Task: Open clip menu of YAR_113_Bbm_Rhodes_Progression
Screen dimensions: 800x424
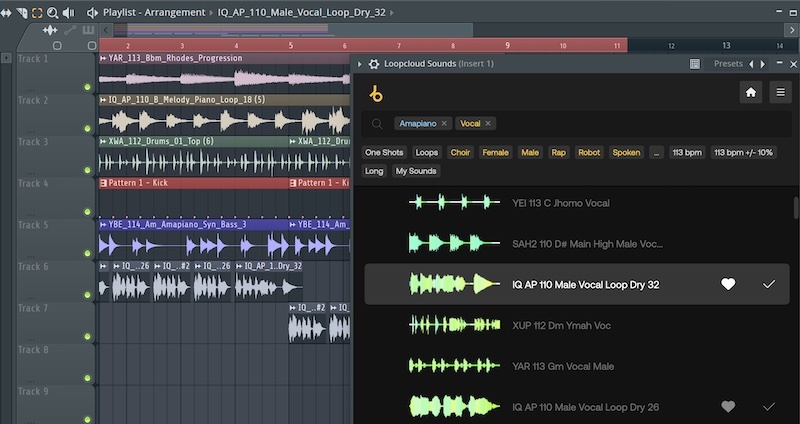Action: (x=104, y=58)
